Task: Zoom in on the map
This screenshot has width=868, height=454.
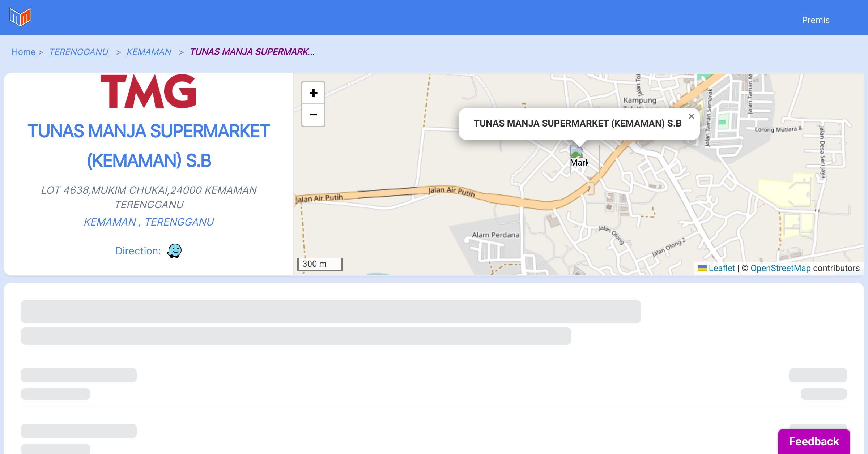Action: (313, 93)
